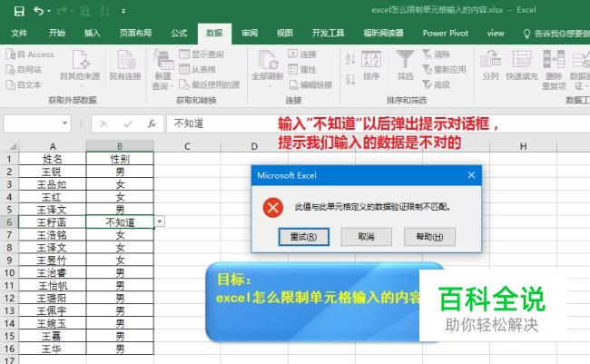590x364 pixels.
Task: Select column C header
Action: (187, 146)
